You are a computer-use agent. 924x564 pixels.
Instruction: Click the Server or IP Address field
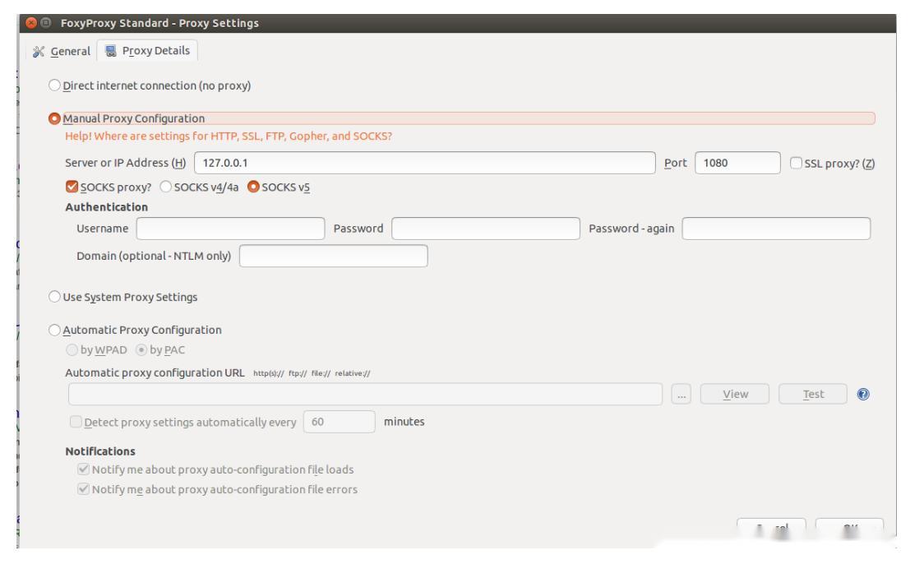tap(424, 163)
